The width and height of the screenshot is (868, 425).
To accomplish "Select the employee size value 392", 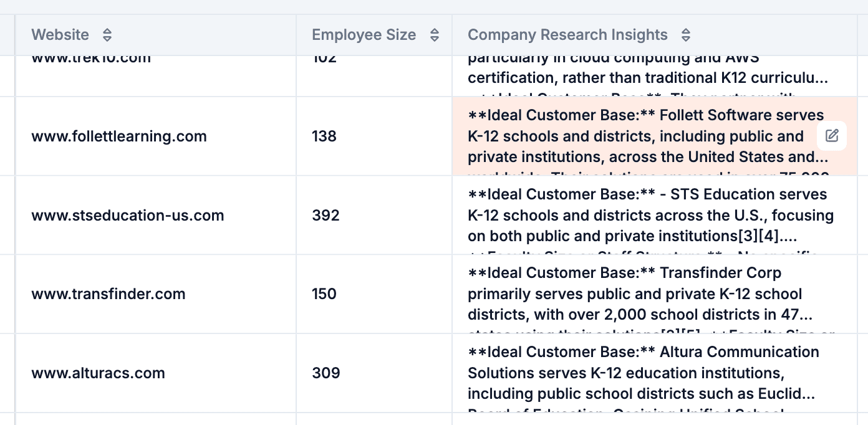I will point(326,216).
